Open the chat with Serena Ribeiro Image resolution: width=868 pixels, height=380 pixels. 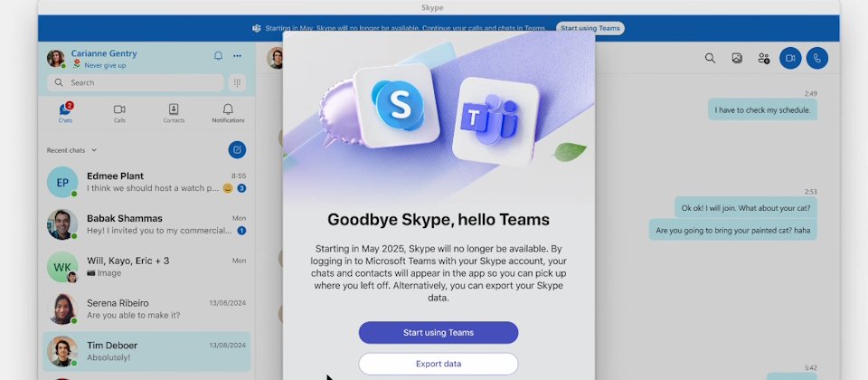(146, 309)
